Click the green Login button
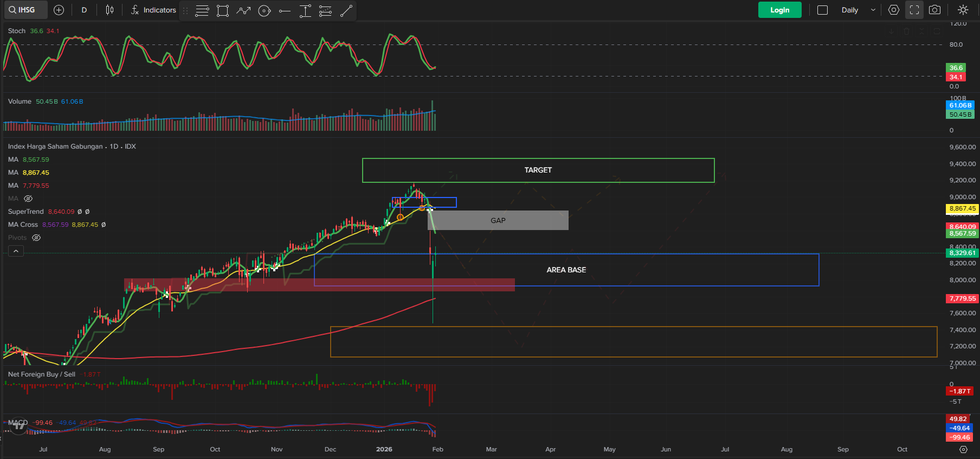 pos(779,10)
